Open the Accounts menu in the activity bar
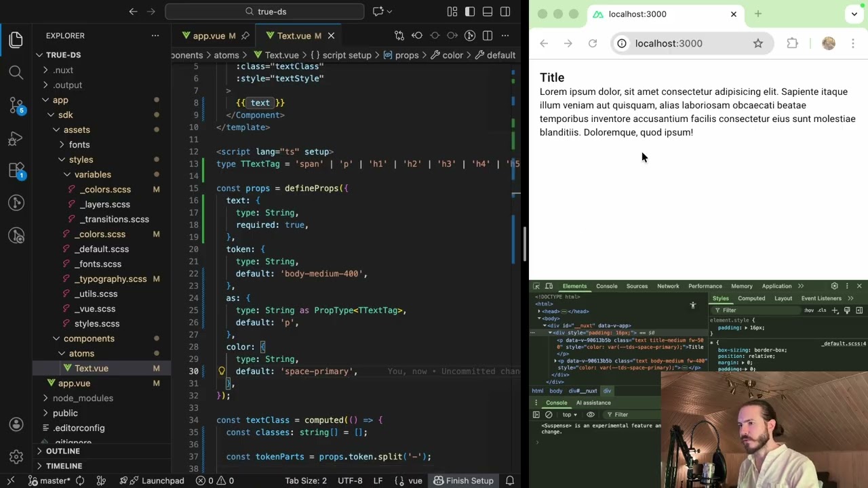Viewport: 868px width, 488px height. click(x=16, y=424)
